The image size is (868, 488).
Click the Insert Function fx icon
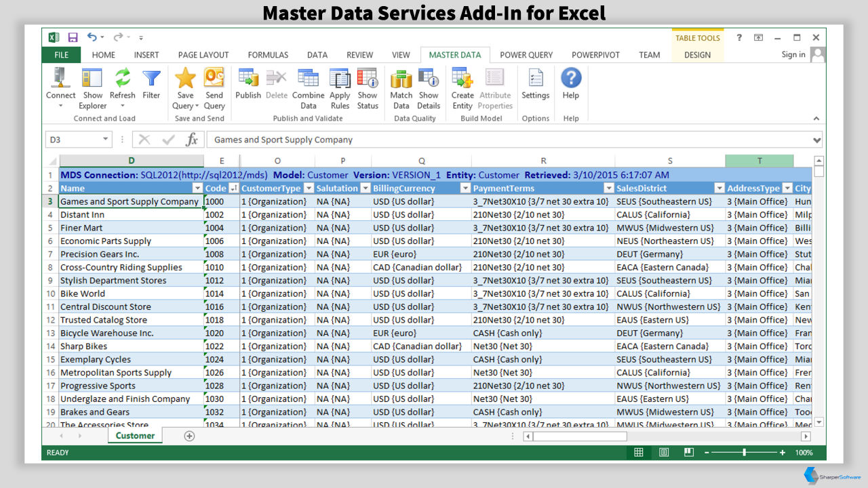point(192,140)
